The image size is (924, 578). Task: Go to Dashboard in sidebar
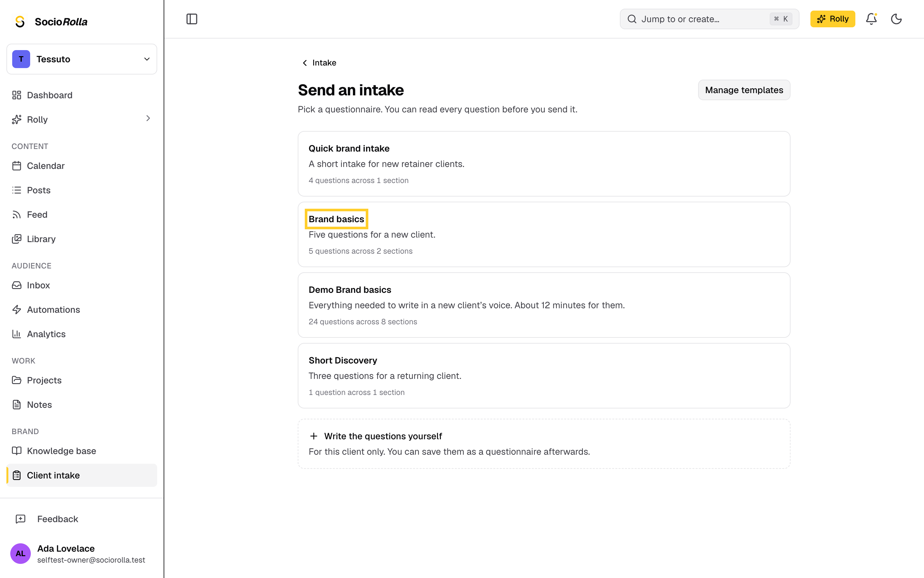(x=82, y=95)
